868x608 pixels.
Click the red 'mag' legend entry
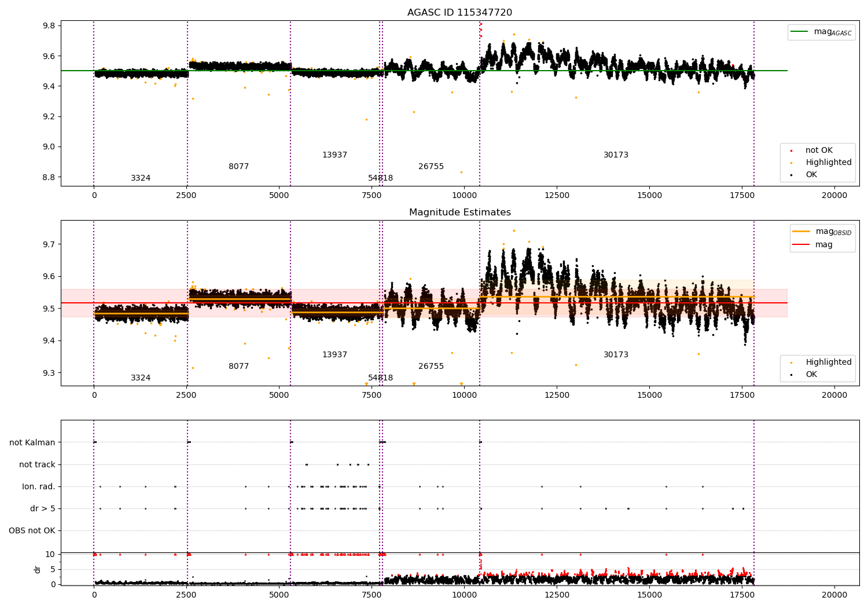pos(812,245)
